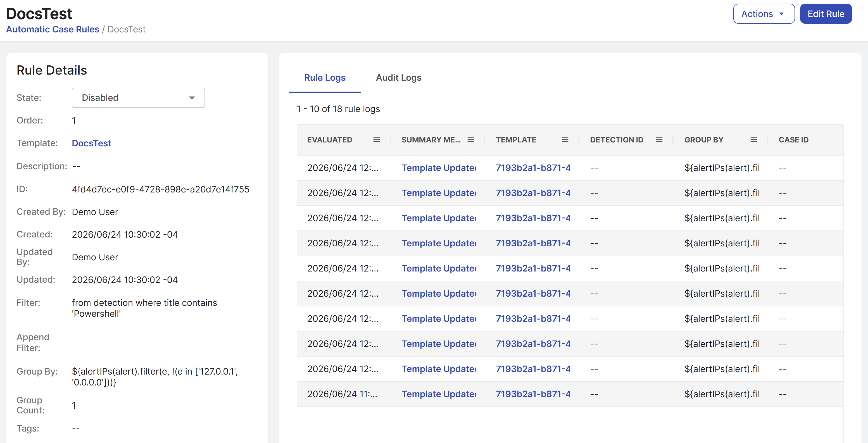This screenshot has width=868, height=443.
Task: Open Template Updated link in last 11: row
Action: pos(438,394)
